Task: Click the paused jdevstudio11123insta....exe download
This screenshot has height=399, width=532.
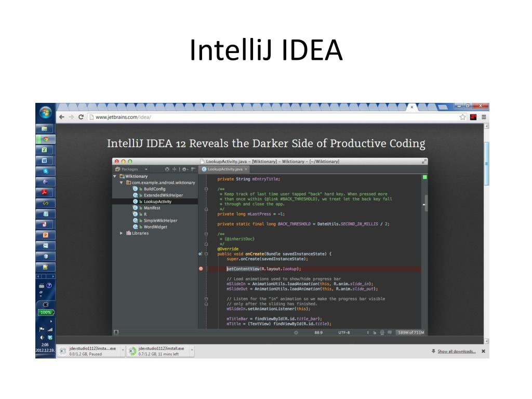Action: coord(88,351)
